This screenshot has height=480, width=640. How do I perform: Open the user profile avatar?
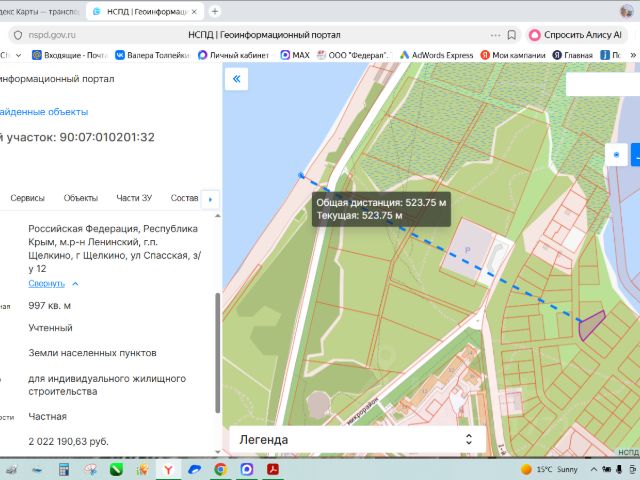(x=626, y=11)
